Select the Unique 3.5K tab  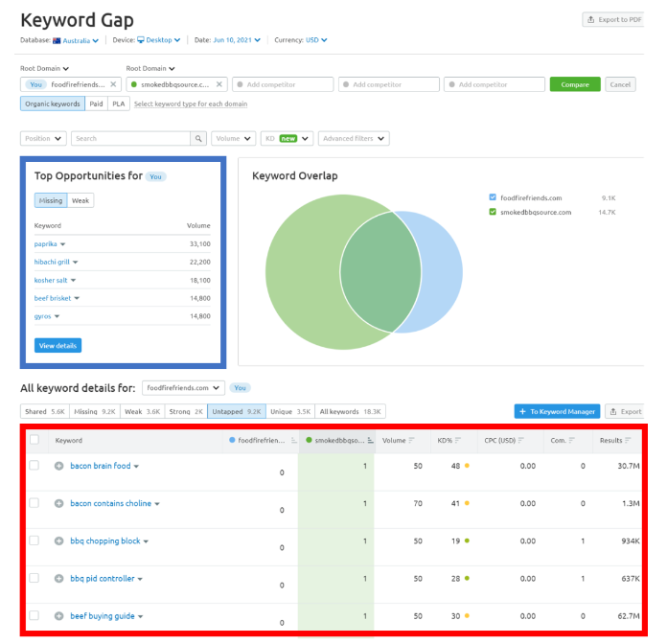tap(290, 411)
